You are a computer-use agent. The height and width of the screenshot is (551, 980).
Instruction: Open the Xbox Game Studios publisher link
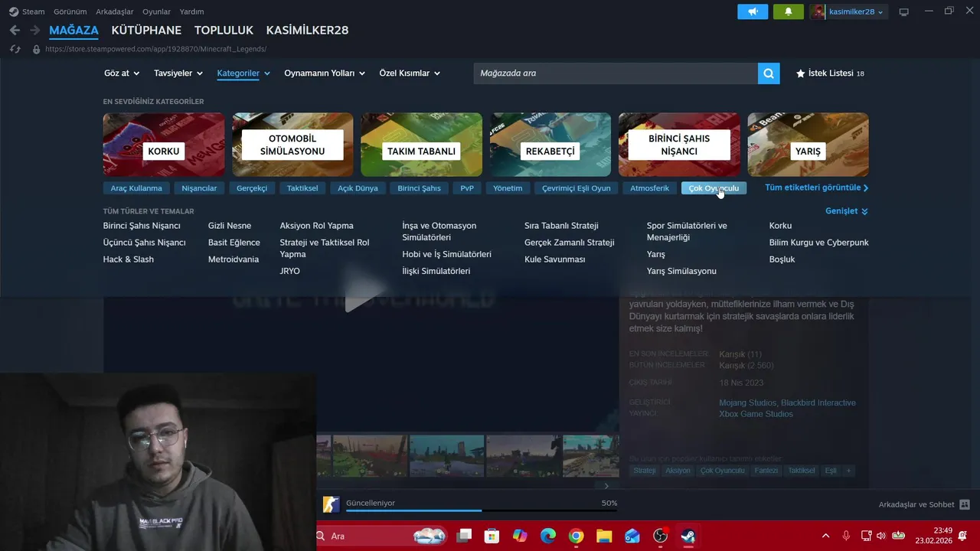coord(756,414)
